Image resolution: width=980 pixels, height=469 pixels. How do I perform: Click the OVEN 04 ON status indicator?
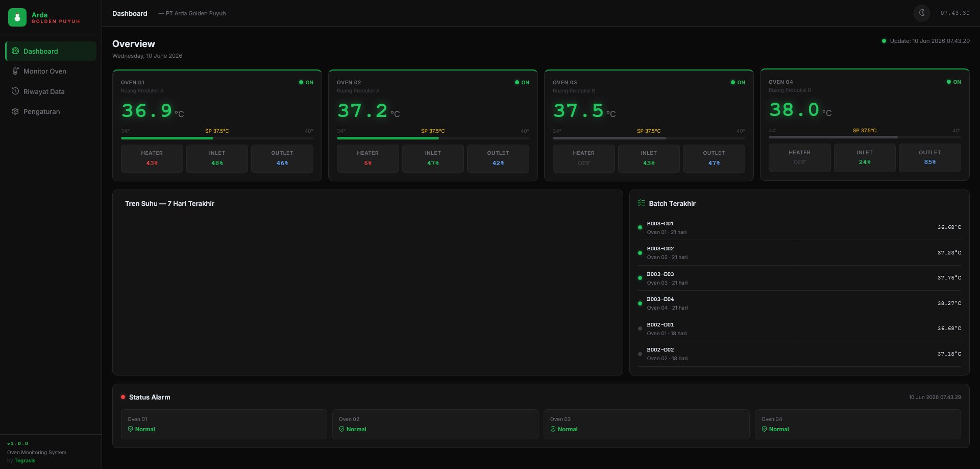(954, 82)
